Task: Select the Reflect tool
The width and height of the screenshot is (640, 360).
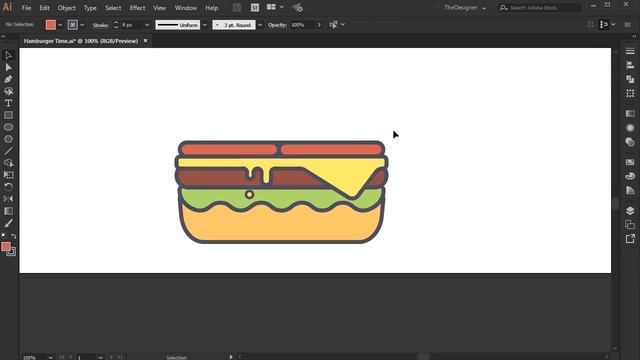Action: (8, 199)
